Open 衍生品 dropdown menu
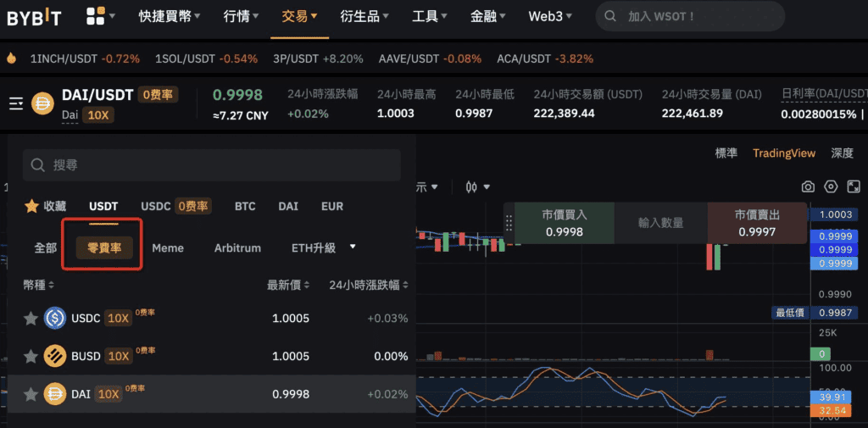The image size is (868, 428). [364, 16]
